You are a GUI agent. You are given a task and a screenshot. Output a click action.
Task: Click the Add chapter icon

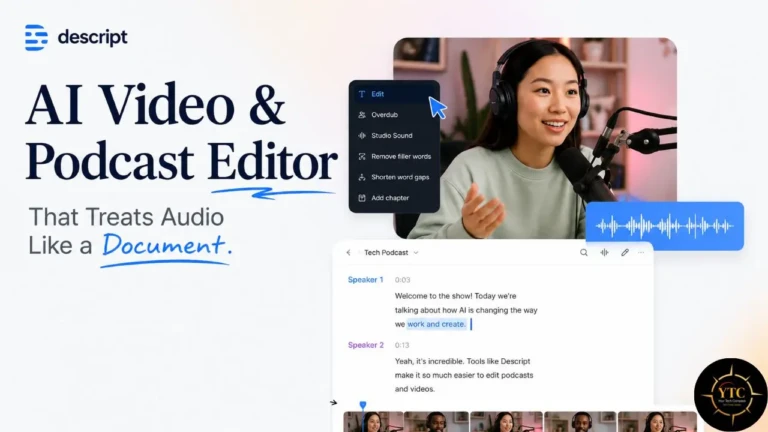click(x=361, y=198)
